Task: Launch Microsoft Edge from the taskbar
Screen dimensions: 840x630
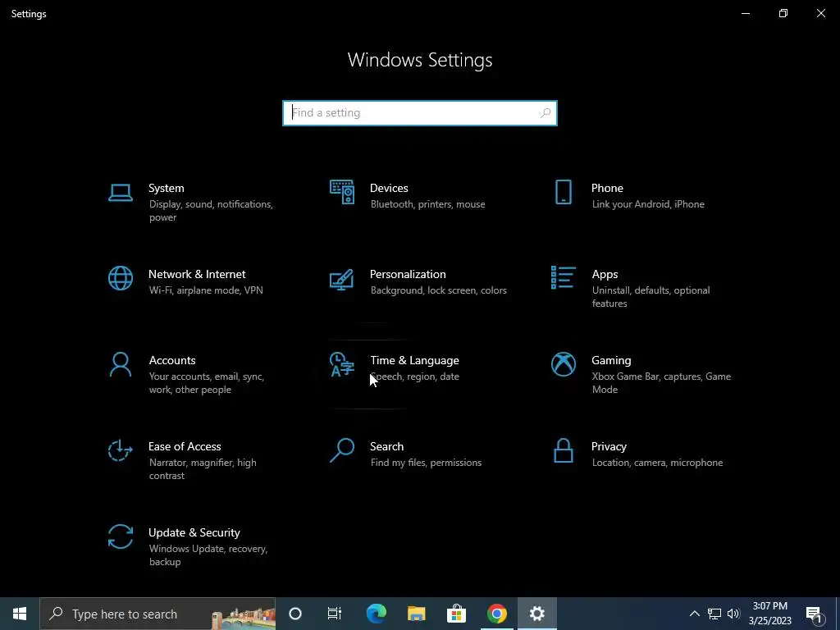Action: 376,614
